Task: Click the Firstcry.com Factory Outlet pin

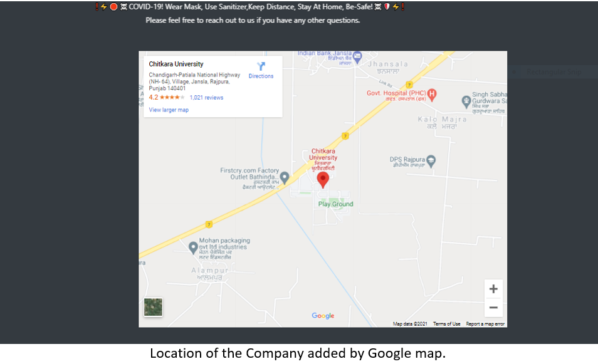Action: (x=284, y=178)
